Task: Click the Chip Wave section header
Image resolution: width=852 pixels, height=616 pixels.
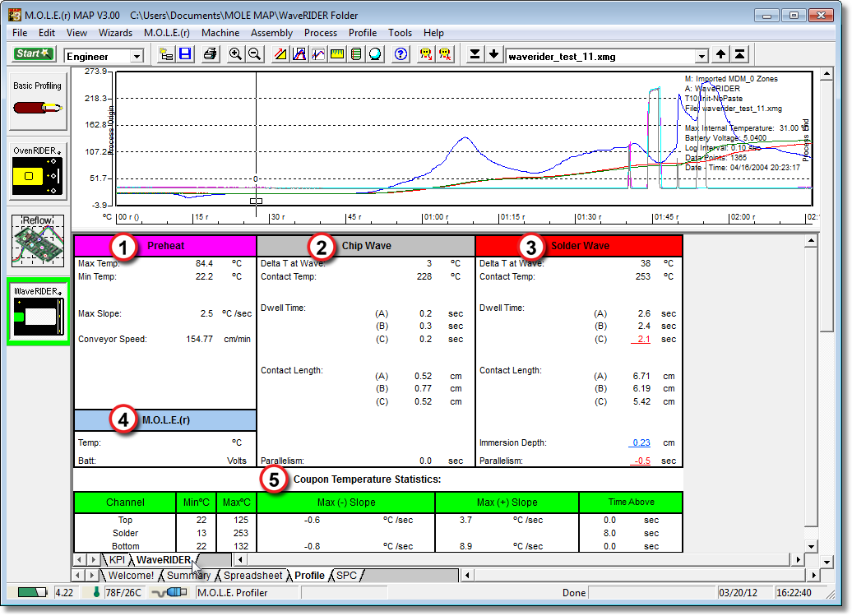Action: coord(366,246)
